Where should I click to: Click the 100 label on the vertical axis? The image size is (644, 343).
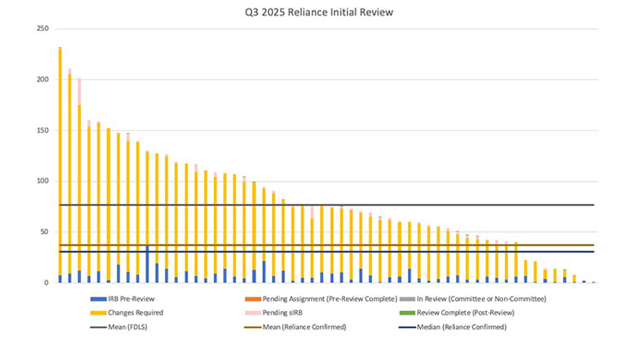click(40, 181)
